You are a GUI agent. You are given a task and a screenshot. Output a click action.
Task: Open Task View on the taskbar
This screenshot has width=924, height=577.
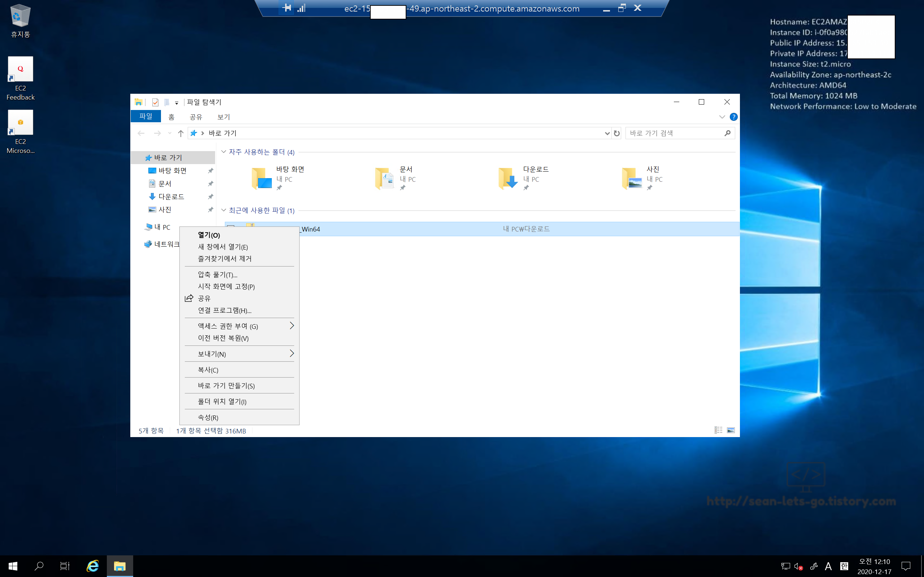(65, 566)
